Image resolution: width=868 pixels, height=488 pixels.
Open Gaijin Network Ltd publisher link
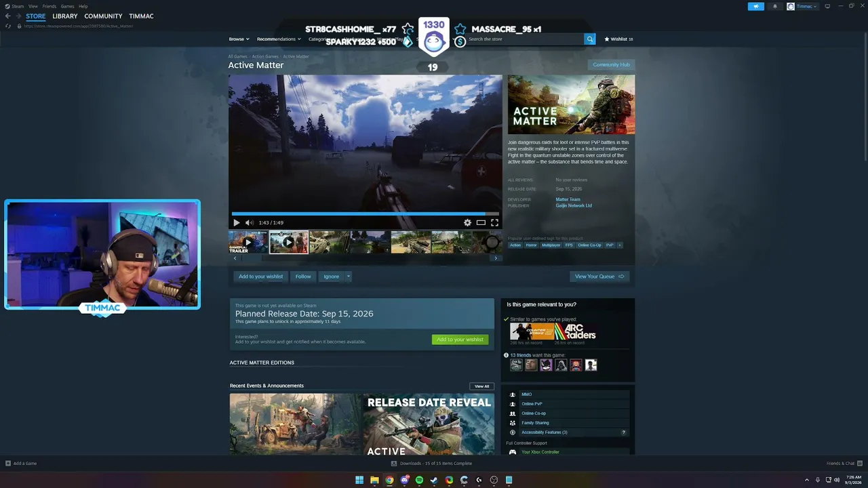(574, 205)
